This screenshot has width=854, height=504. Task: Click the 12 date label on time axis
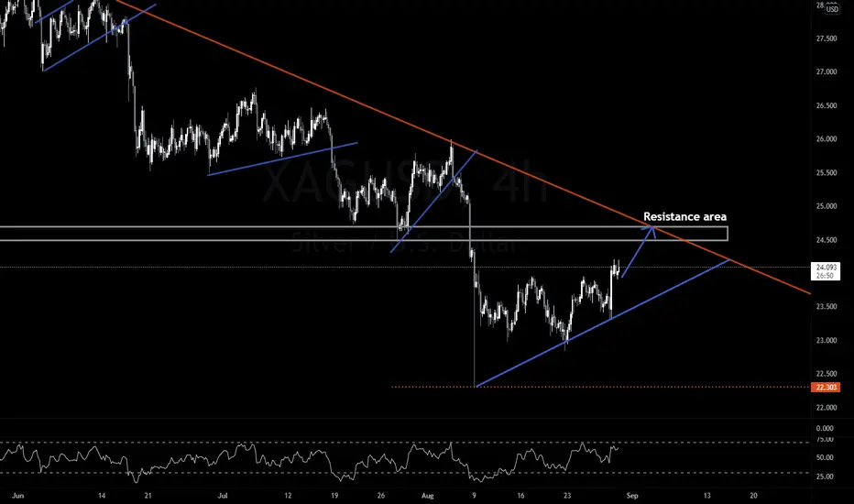point(288,496)
